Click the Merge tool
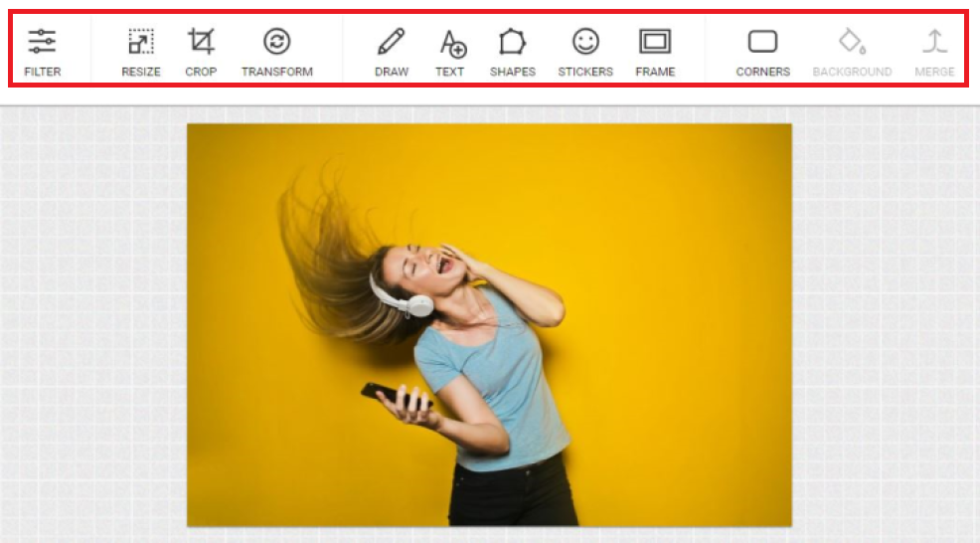Image resolution: width=980 pixels, height=543 pixels. (934, 53)
